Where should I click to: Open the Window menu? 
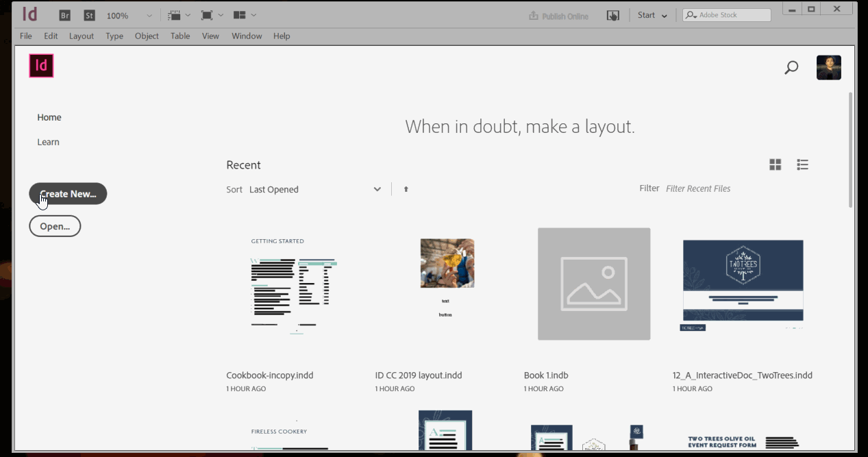point(247,36)
